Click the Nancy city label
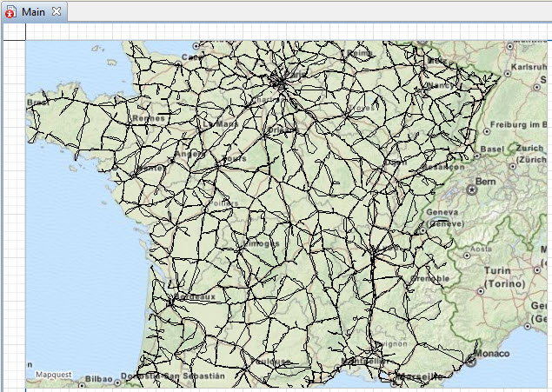Viewport: 552px width, 392px height. 439,86
